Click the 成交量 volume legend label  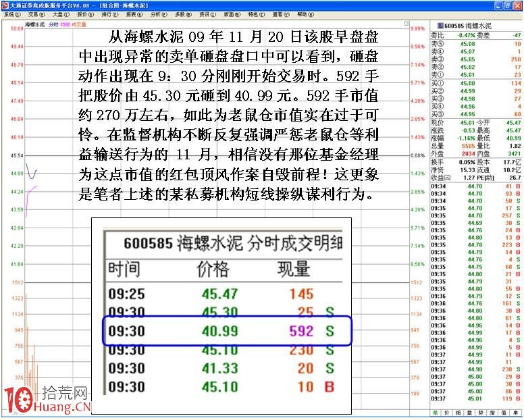tap(80, 24)
